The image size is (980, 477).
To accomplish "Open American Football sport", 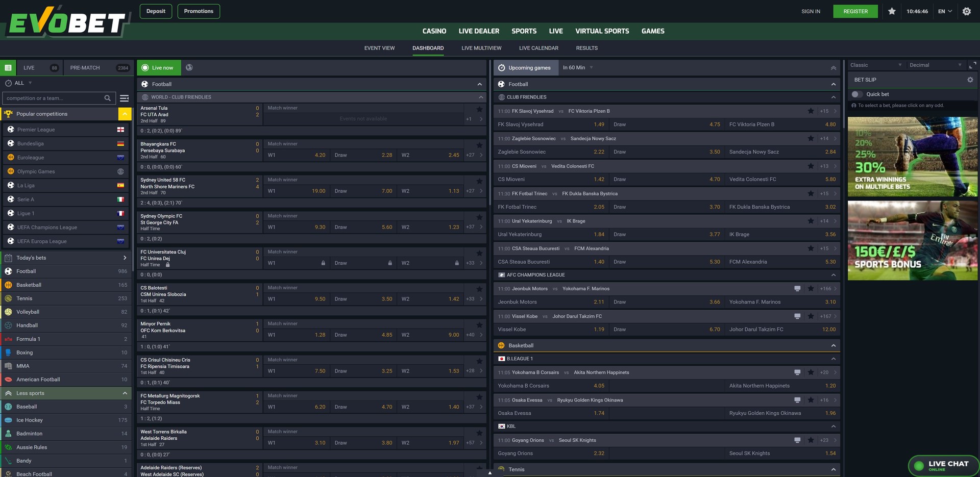I will pos(66,379).
